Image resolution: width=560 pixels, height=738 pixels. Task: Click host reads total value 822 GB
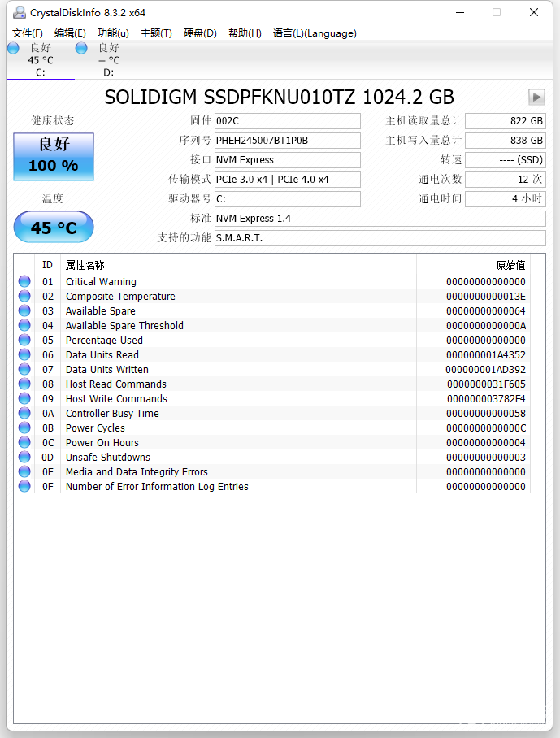(506, 121)
